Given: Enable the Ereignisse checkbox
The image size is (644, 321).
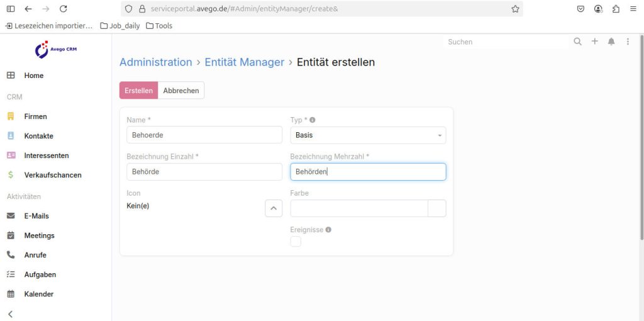Looking at the screenshot, I should [296, 242].
